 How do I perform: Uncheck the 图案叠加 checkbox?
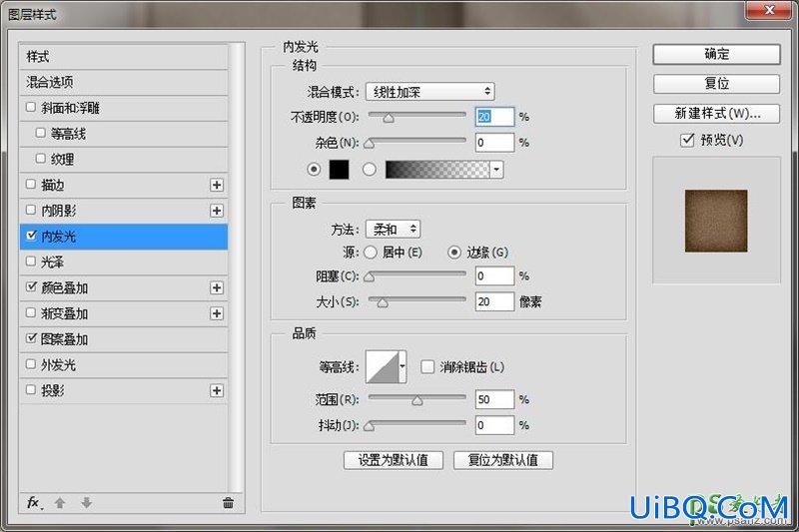tap(31, 338)
